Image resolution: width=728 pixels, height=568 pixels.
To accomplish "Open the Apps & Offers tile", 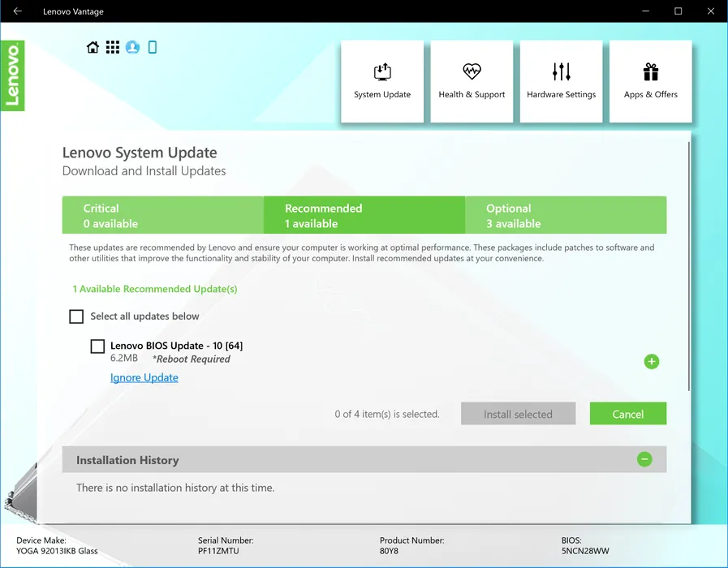I will tap(650, 82).
